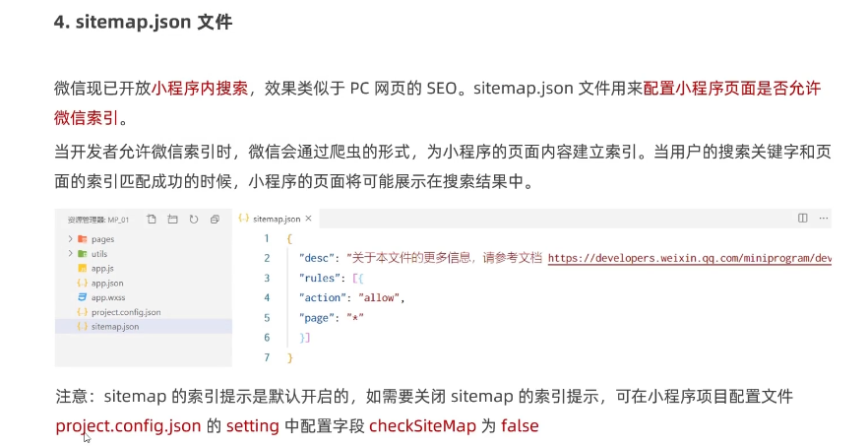This screenshot has width=868, height=446.
Task: Open app.js in the file tree
Action: [x=102, y=268]
